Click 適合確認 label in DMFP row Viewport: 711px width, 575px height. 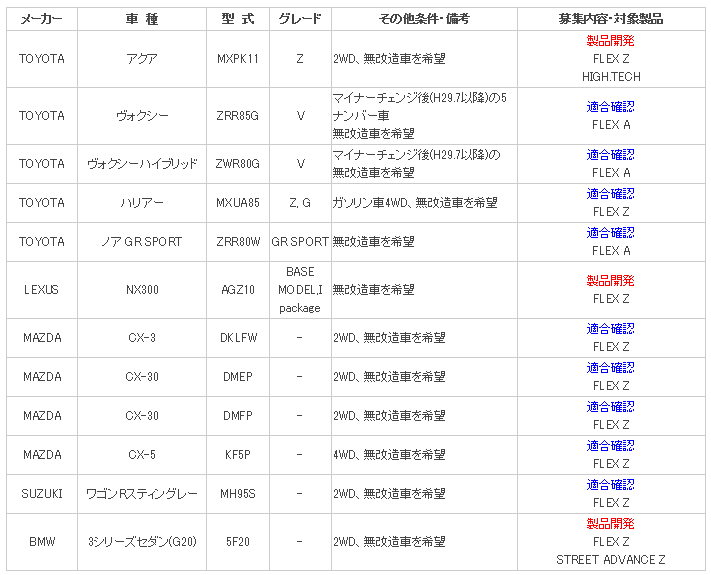(611, 407)
